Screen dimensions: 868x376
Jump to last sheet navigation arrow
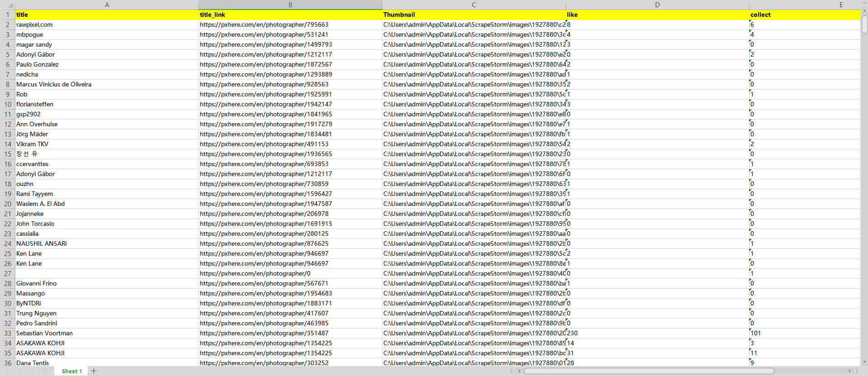(44, 371)
